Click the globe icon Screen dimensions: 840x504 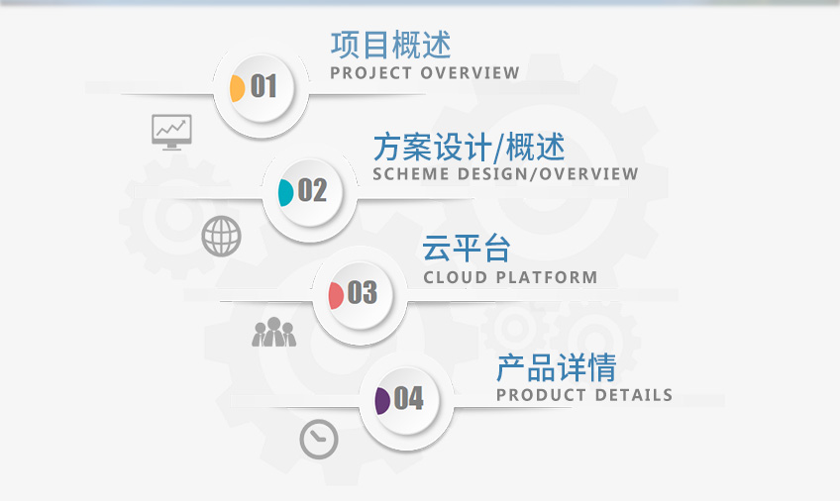coord(221,237)
